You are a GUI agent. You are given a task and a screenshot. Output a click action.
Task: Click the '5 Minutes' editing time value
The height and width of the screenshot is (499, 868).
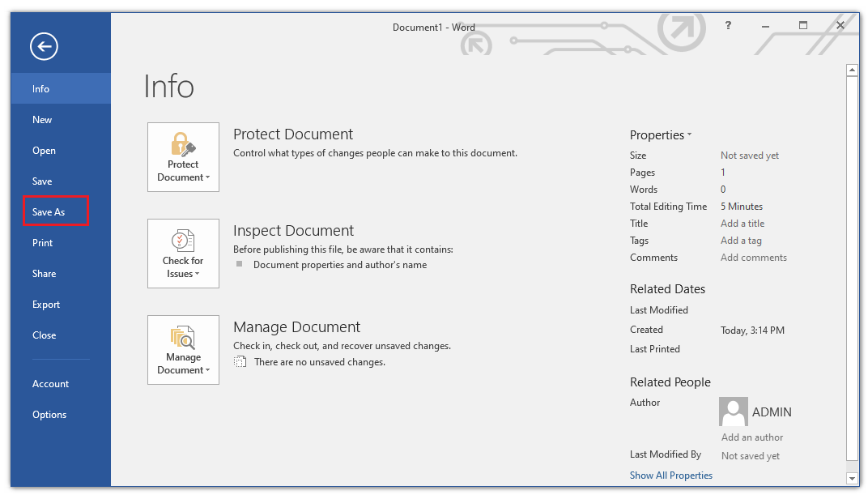(742, 207)
